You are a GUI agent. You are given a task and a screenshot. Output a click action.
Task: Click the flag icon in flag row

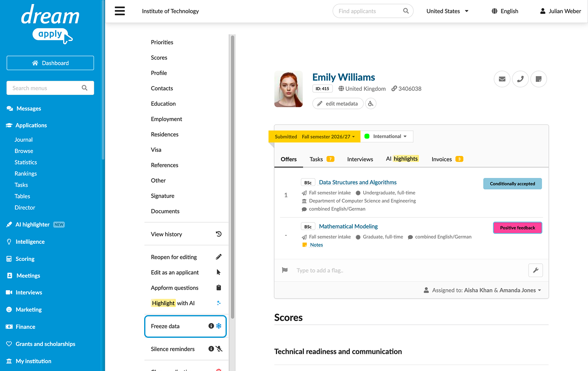pyautogui.click(x=285, y=270)
